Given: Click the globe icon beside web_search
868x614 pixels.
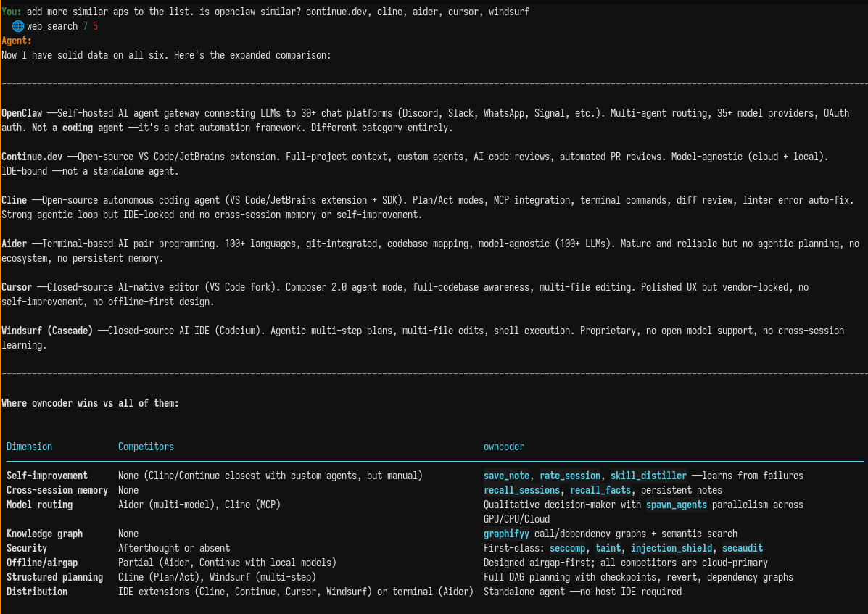Looking at the screenshot, I should [17, 26].
